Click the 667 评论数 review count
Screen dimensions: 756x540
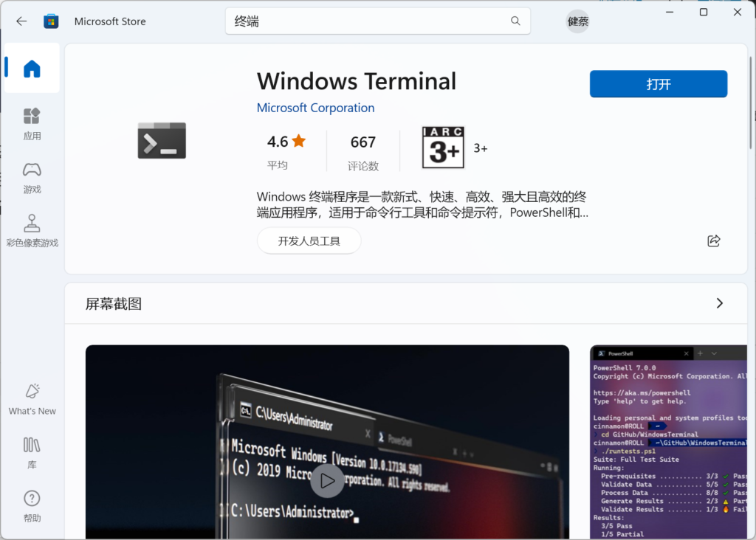[x=363, y=153]
